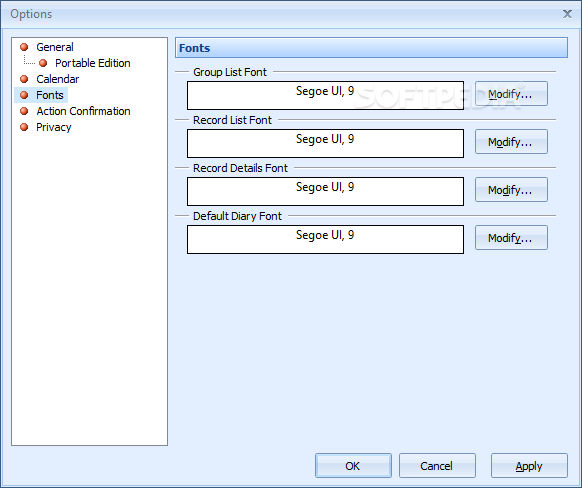The image size is (582, 488).
Task: Click the red bullet icon beside Privacy
Action: (x=24, y=127)
